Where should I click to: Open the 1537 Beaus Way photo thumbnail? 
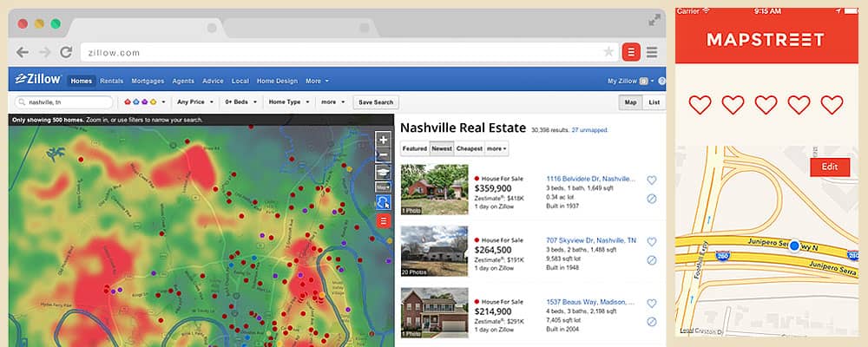pyautogui.click(x=435, y=312)
